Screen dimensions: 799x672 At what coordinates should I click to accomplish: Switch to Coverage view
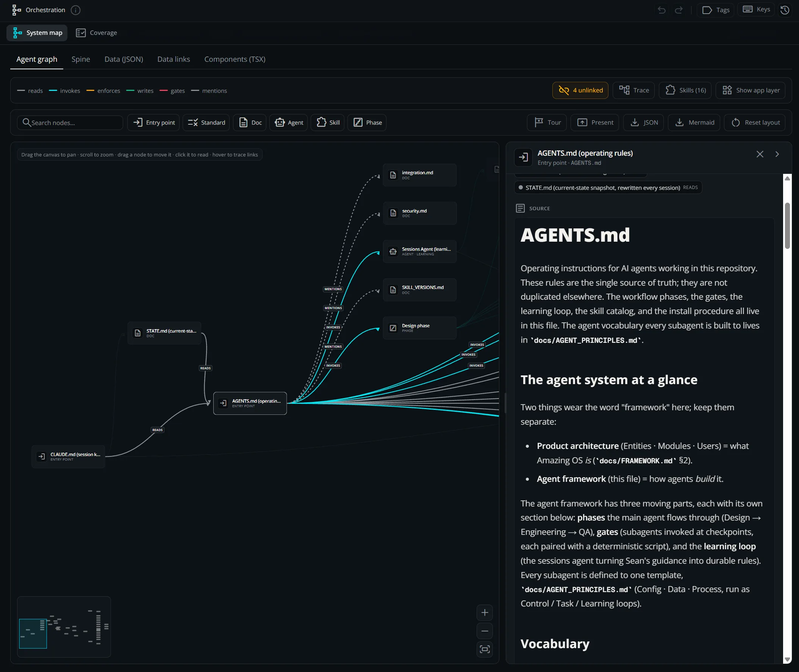(x=96, y=33)
